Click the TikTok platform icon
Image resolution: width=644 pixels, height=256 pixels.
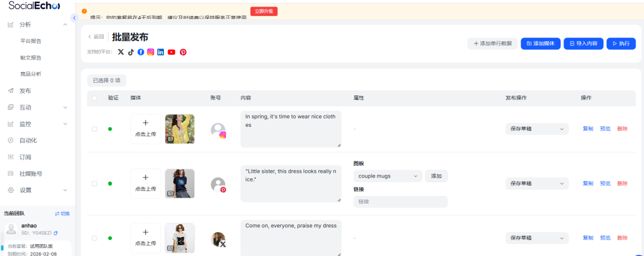[131, 52]
